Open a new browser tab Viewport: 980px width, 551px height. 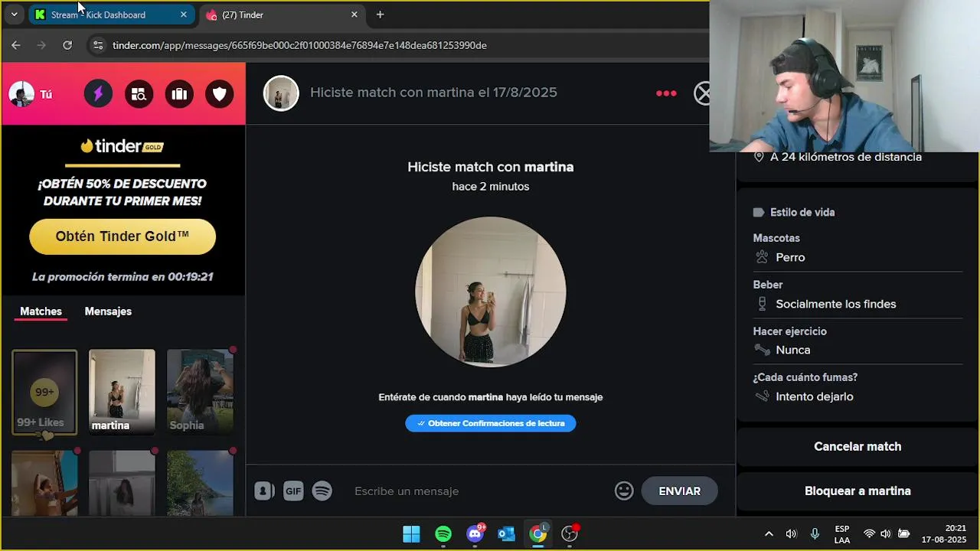click(x=380, y=15)
